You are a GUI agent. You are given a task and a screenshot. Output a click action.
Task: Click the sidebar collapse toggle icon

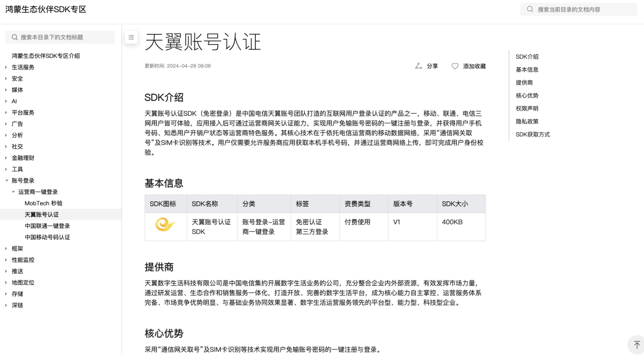tap(131, 37)
